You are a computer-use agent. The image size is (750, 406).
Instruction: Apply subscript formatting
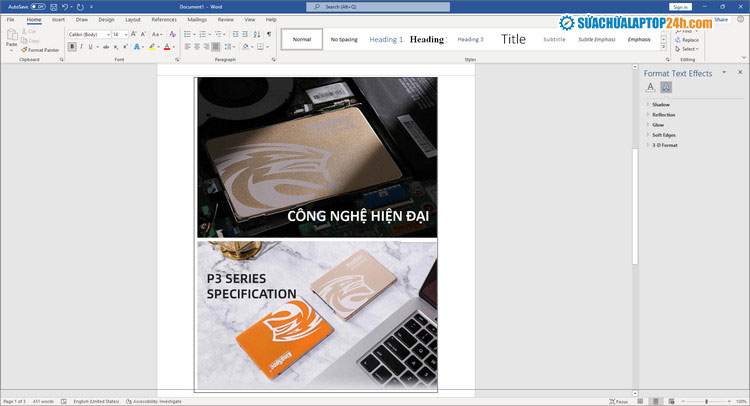[116, 47]
